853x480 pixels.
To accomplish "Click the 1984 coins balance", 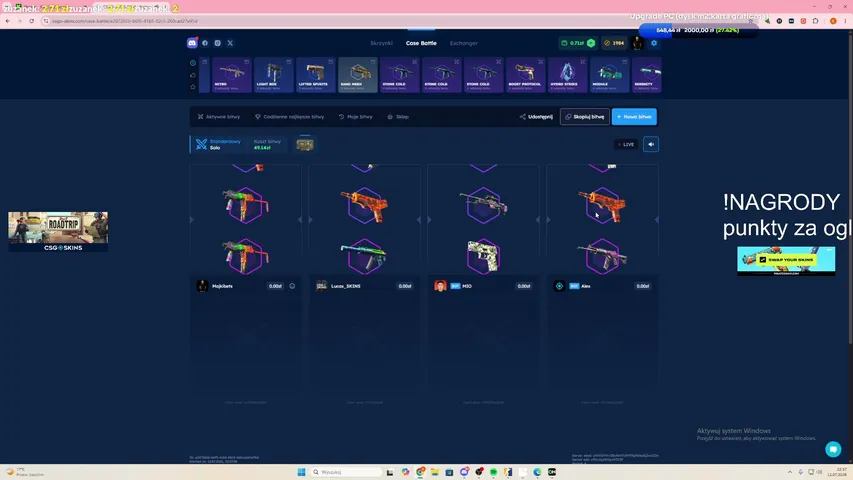I will click(614, 43).
